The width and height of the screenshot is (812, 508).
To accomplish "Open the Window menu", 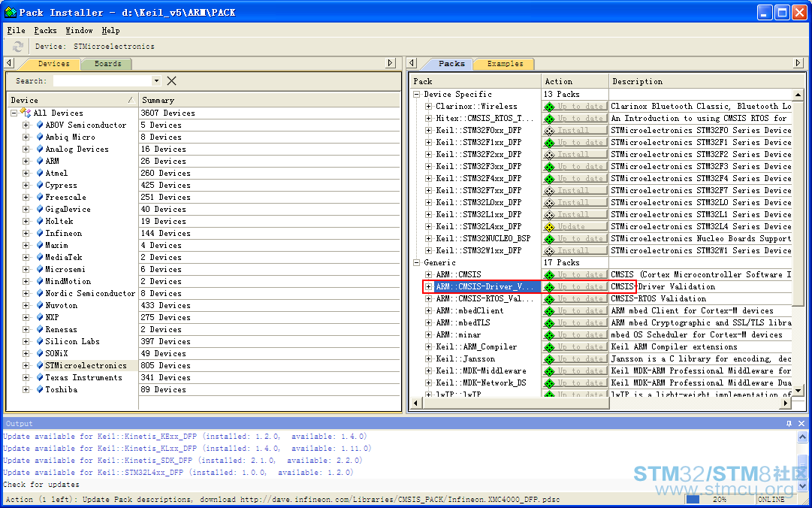I will [x=79, y=31].
